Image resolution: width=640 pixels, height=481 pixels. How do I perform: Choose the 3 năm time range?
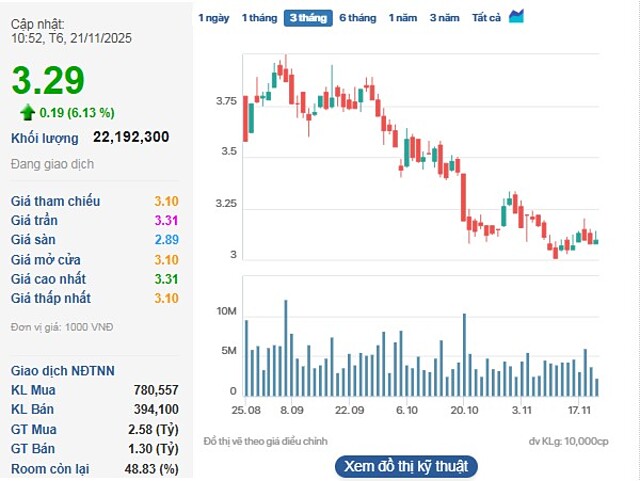[x=445, y=18]
